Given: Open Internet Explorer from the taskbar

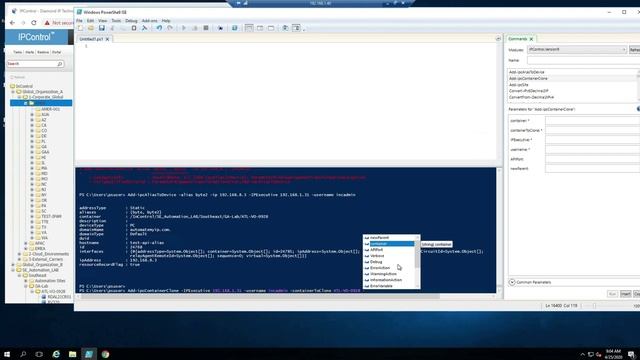Looking at the screenshot, I should tap(56, 354).
